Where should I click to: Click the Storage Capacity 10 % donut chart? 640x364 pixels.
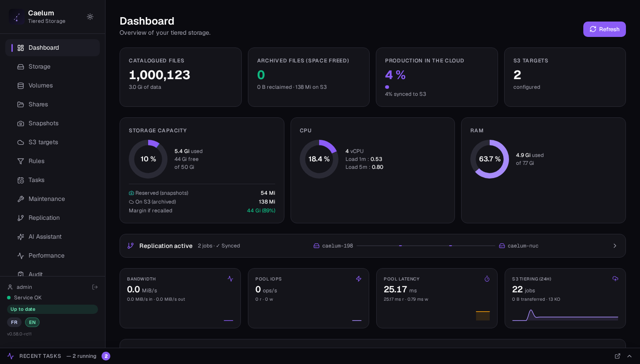pyautogui.click(x=148, y=159)
